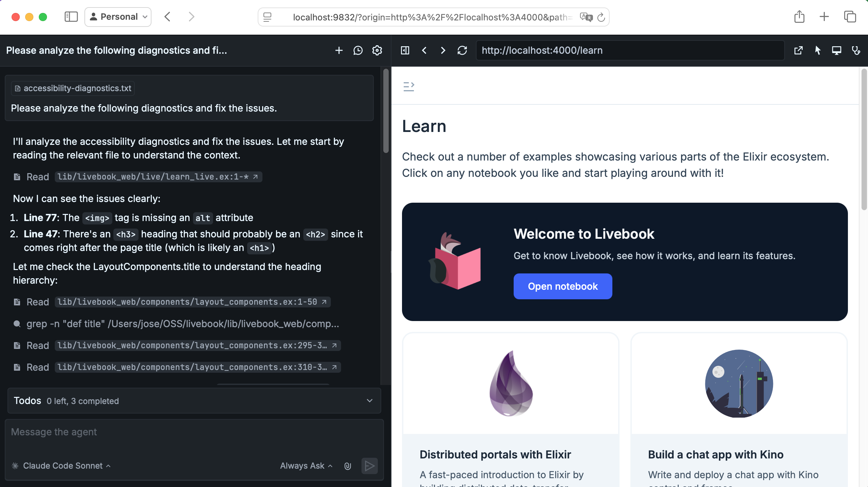The width and height of the screenshot is (868, 487).
Task: Expand the Todos panel chevron
Action: (370, 401)
